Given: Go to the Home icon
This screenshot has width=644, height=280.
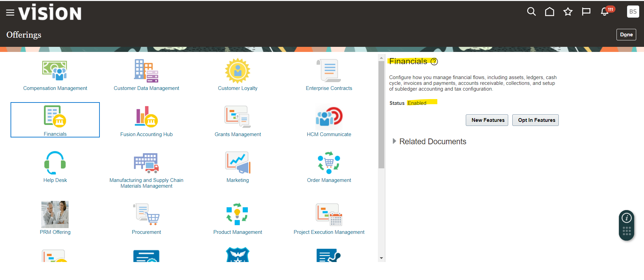Looking at the screenshot, I should (x=550, y=12).
